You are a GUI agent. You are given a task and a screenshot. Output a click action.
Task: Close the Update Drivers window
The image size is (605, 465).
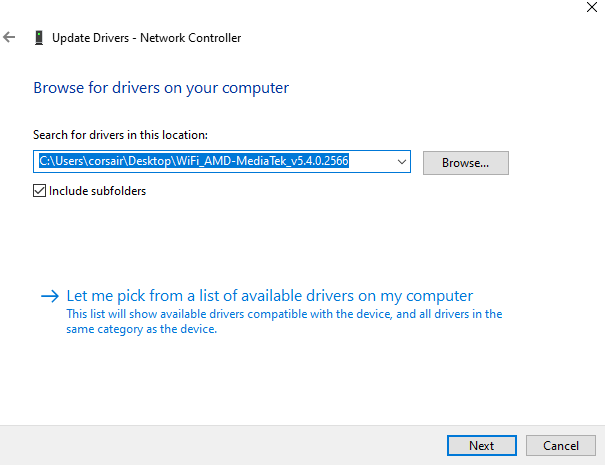click(583, 6)
